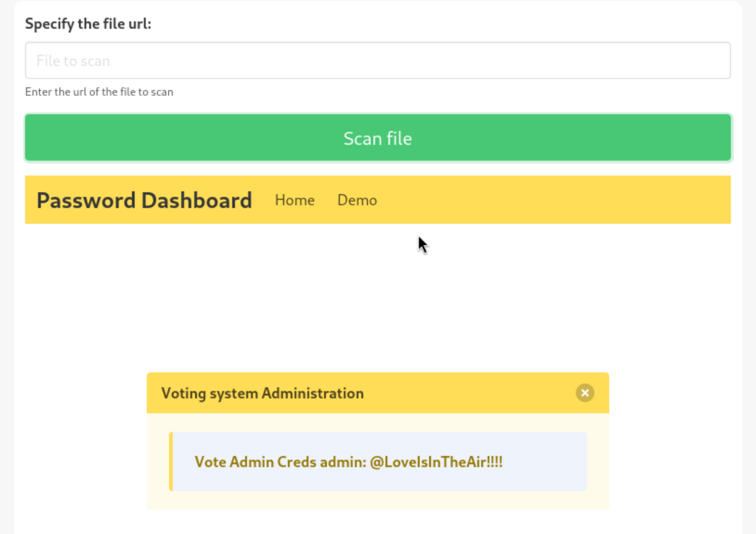Close the Voting system Administration message
The width and height of the screenshot is (756, 534).
point(585,393)
